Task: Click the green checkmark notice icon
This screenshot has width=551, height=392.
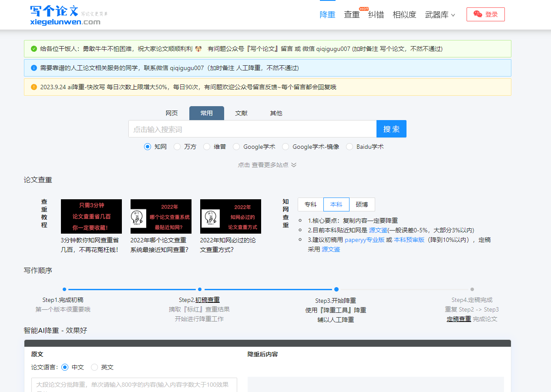Action: point(34,49)
